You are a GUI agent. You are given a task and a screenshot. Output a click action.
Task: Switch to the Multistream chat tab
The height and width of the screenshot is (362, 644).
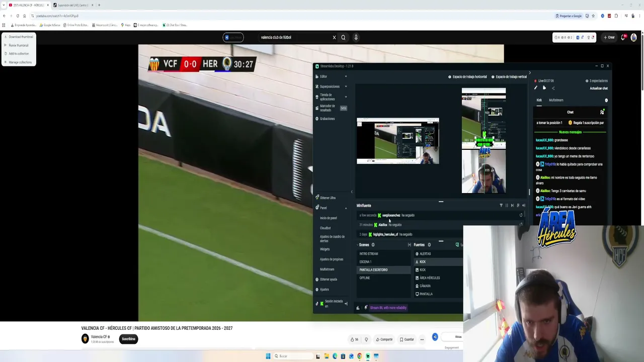(x=556, y=100)
